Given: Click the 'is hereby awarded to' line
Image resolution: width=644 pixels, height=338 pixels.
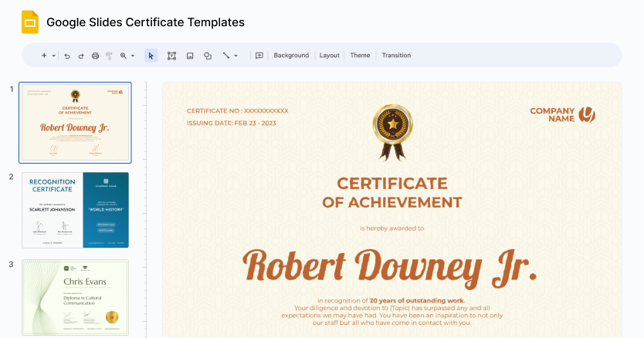Looking at the screenshot, I should [x=392, y=228].
